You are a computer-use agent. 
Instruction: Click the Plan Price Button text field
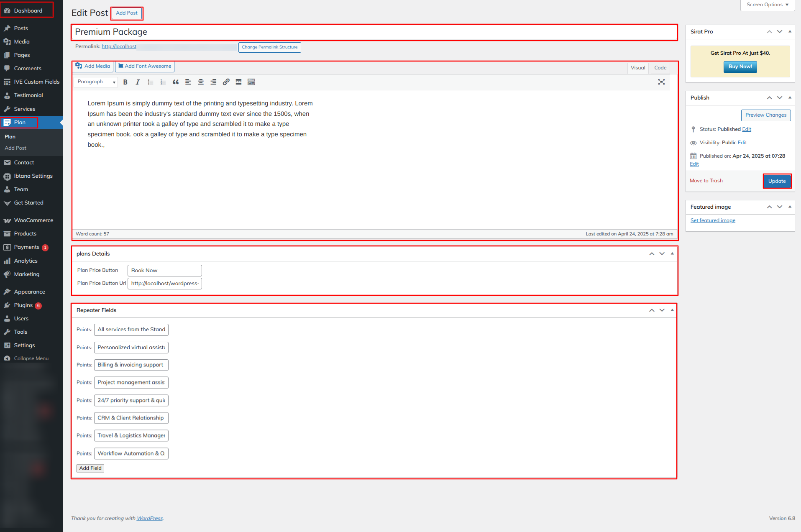tap(164, 271)
